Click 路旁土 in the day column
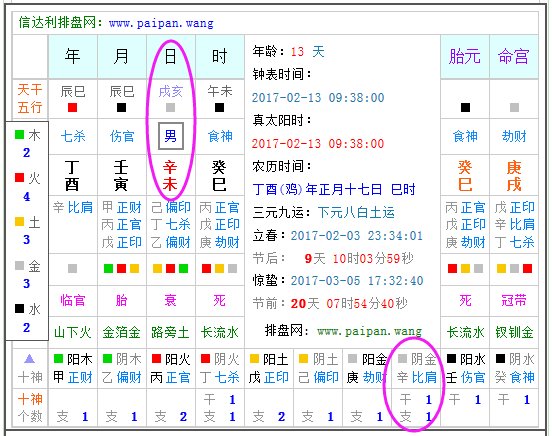Viewport: 552px width, 436px height. pyautogui.click(x=170, y=332)
